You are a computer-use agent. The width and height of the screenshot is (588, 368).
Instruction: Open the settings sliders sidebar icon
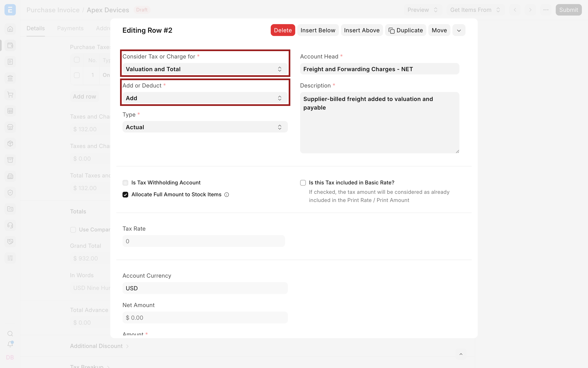(x=10, y=258)
